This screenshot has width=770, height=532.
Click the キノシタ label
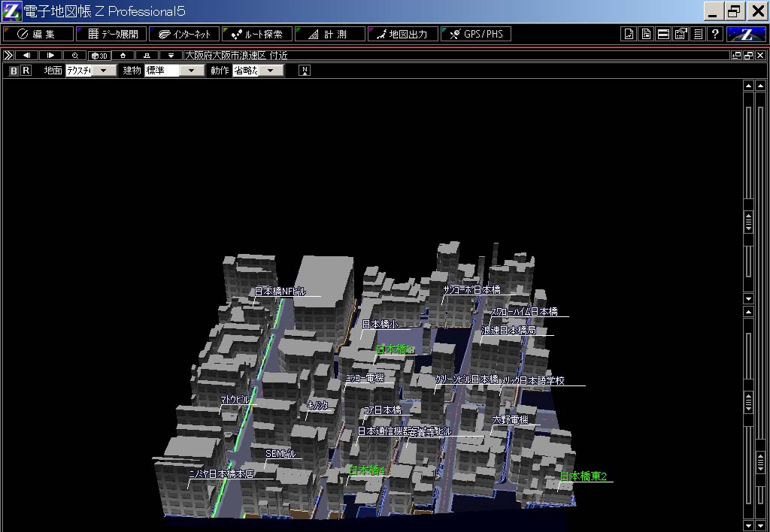pos(317,405)
